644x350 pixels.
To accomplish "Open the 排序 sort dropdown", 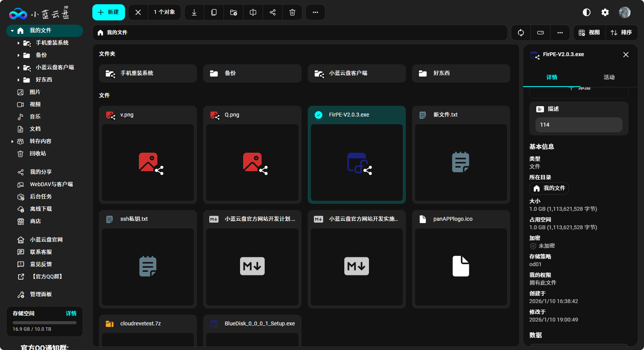I will click(x=621, y=33).
